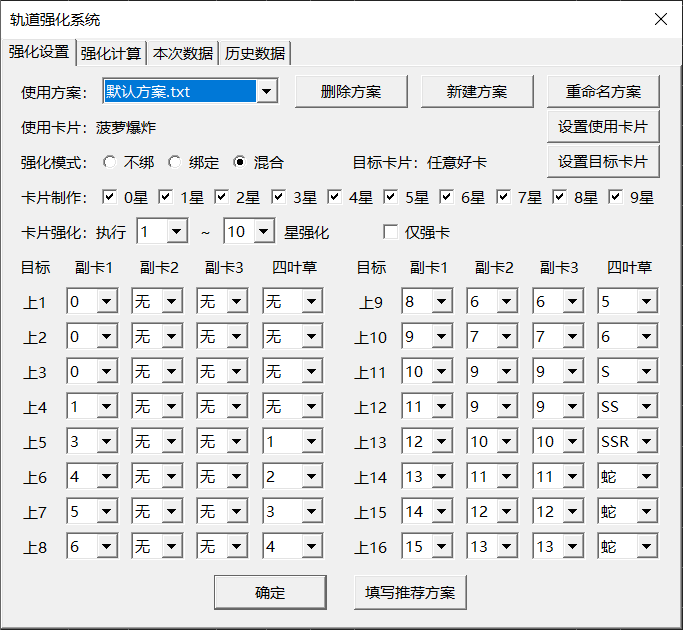Switch to the 强化计算 tab

(110, 53)
